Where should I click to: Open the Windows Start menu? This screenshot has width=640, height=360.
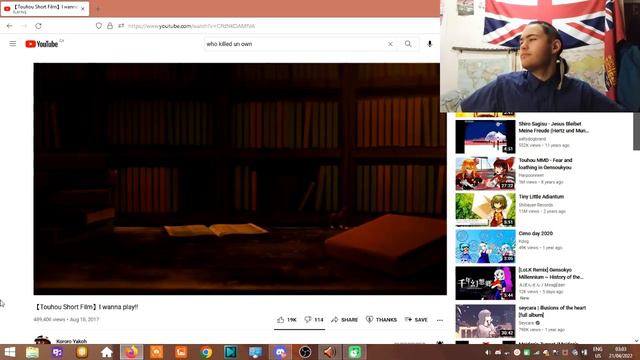9,352
